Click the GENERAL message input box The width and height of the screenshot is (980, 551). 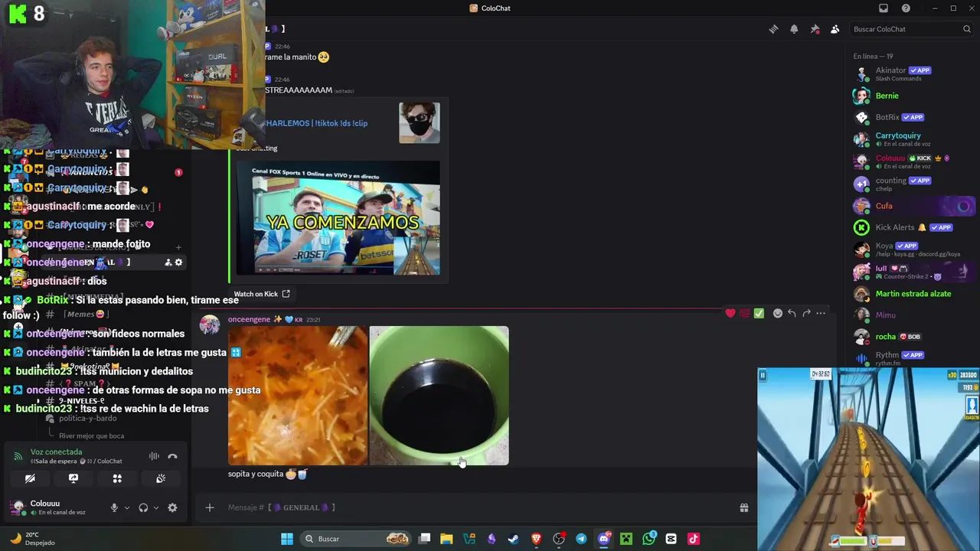pos(475,507)
